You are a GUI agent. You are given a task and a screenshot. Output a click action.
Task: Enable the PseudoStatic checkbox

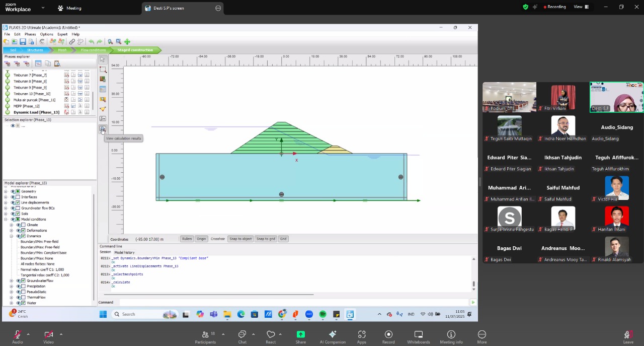coord(23,292)
